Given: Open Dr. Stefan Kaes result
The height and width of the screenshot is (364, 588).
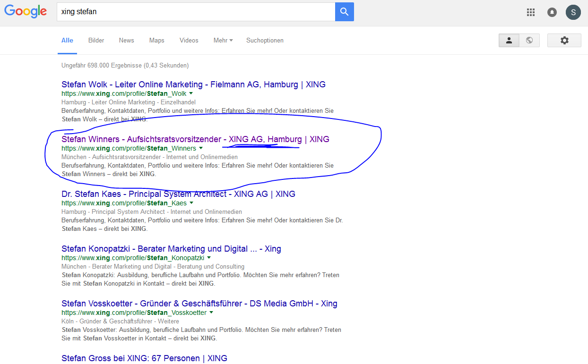Looking at the screenshot, I should pos(178,194).
